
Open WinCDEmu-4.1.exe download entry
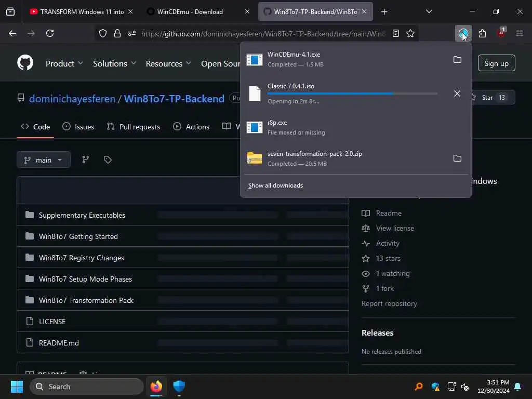coord(345,59)
